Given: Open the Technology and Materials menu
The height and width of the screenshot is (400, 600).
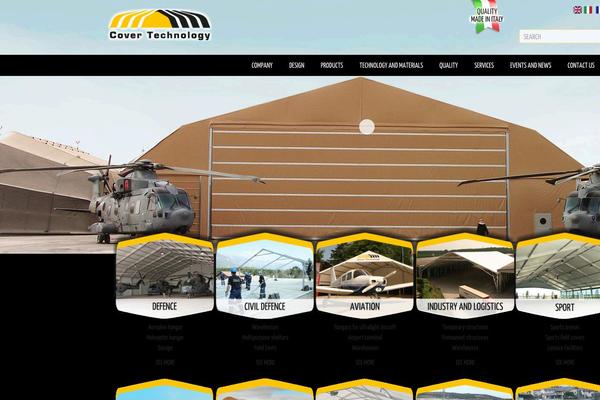Looking at the screenshot, I should [391, 65].
